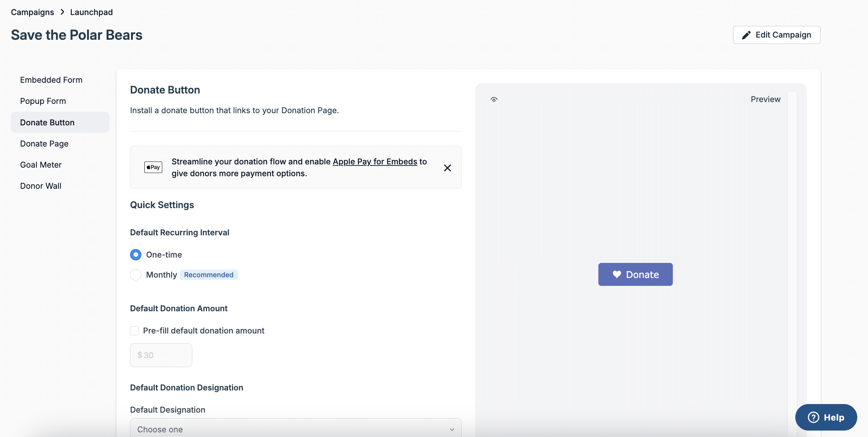
Task: Open the Goal Meter section
Action: tap(41, 164)
